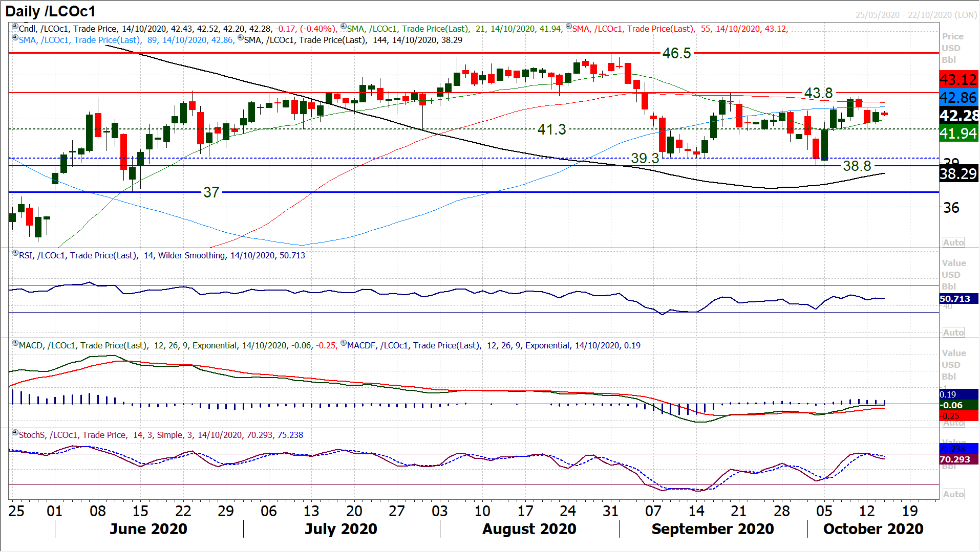Click the 46.5 resistance level label
Viewport: 980px width, 552px height.
tap(676, 53)
